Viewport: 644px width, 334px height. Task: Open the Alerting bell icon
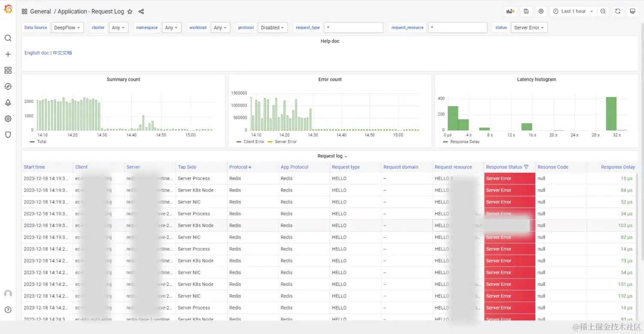click(x=8, y=102)
